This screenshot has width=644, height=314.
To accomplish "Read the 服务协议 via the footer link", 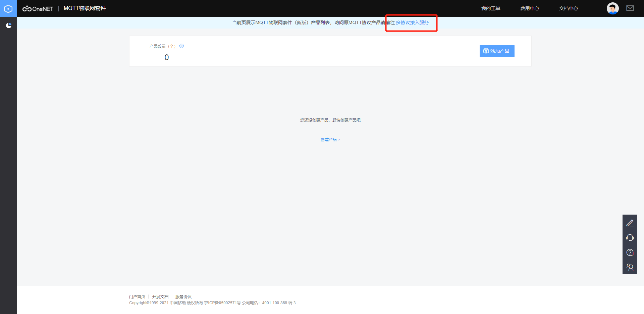I will (182, 297).
